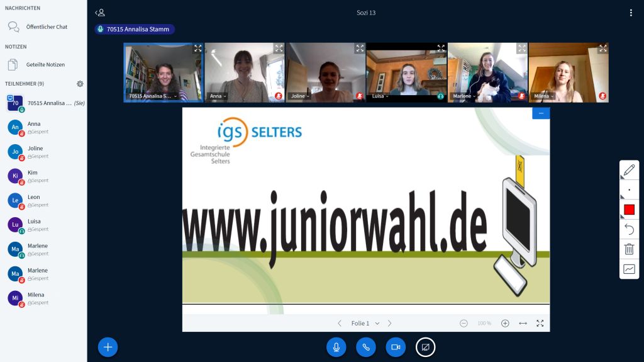The image size is (644, 362).
Task: Click Luisa's webcam thumbnail
Action: [406, 72]
